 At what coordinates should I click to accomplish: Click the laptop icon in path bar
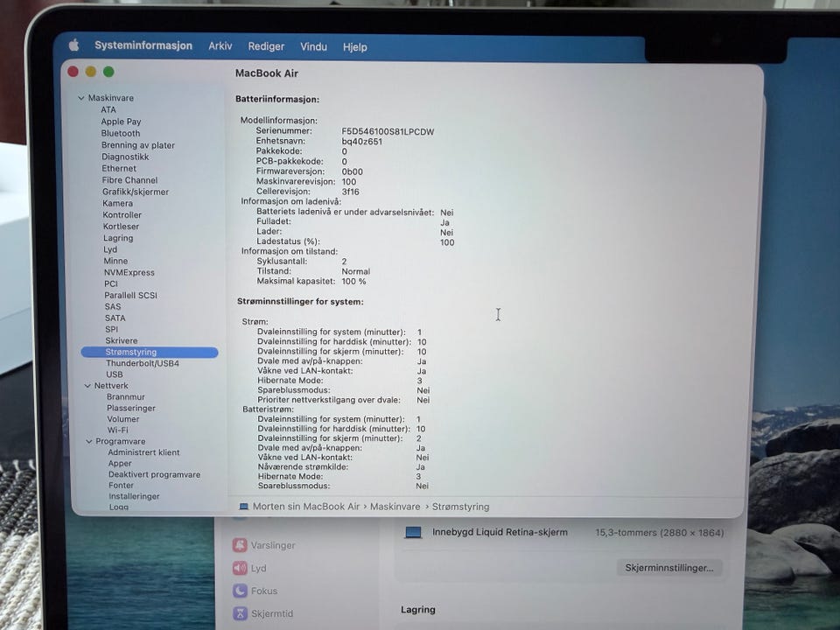(244, 507)
